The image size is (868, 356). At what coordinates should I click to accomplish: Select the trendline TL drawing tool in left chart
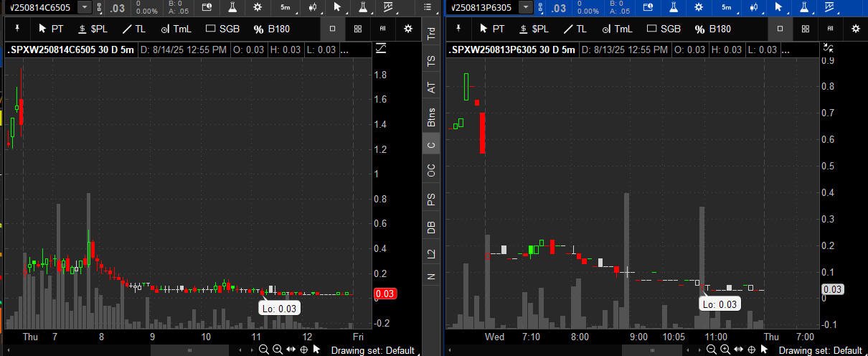tap(133, 29)
